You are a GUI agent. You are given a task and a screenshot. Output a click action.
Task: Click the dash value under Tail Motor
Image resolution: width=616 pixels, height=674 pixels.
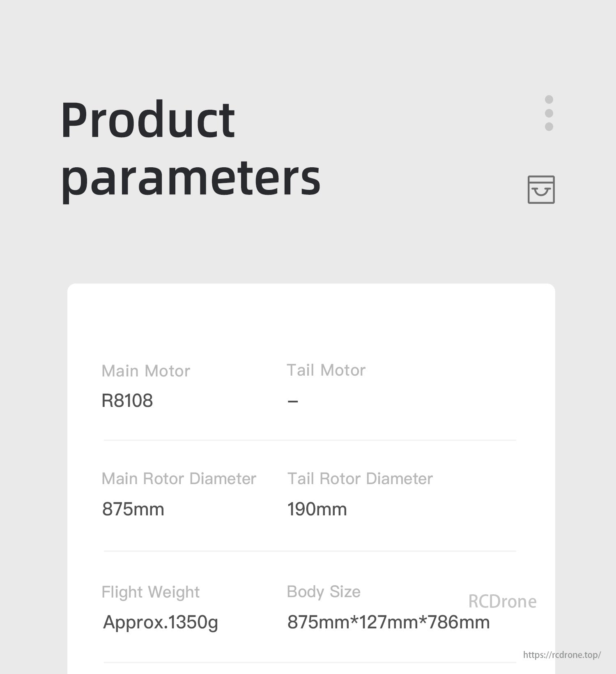pos(293,401)
